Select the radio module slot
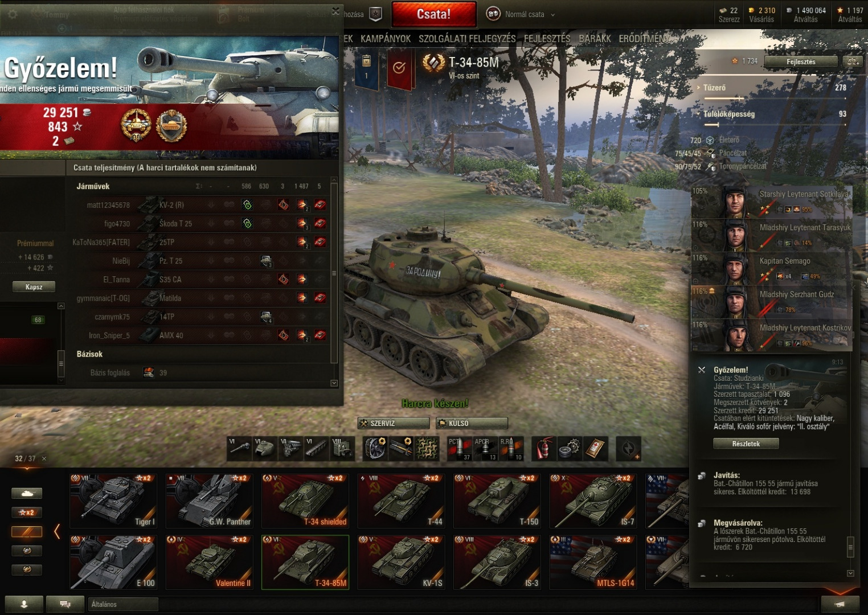Viewport: 868px width, 615px height. (x=342, y=448)
